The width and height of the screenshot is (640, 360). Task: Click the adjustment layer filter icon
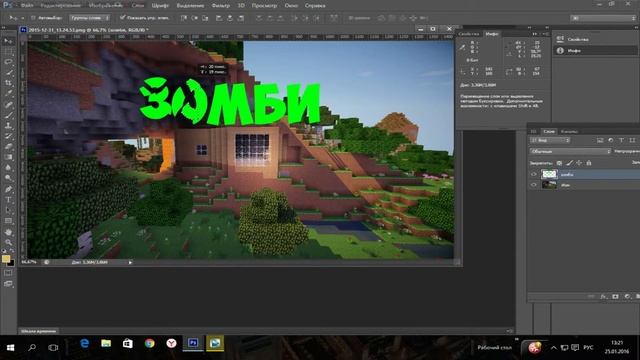click(x=611, y=140)
